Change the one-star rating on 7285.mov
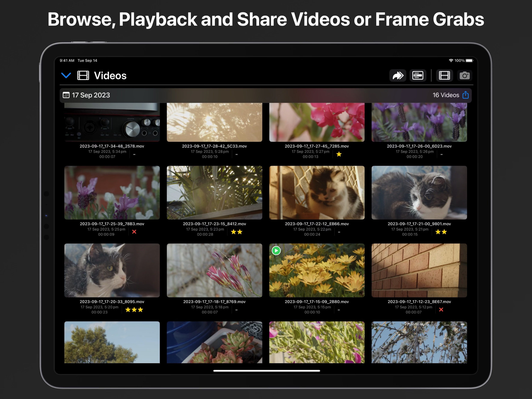Viewport: 532px width, 399px height. tap(339, 154)
